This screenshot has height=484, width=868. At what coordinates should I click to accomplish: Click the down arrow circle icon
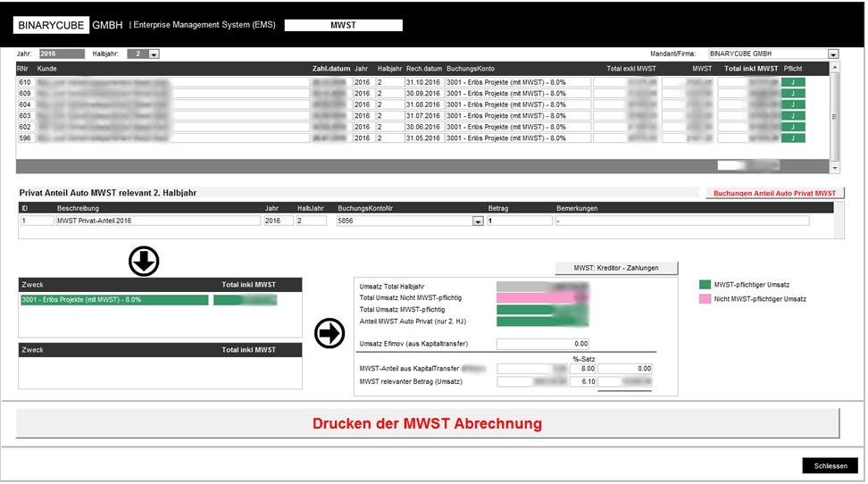[x=144, y=261]
